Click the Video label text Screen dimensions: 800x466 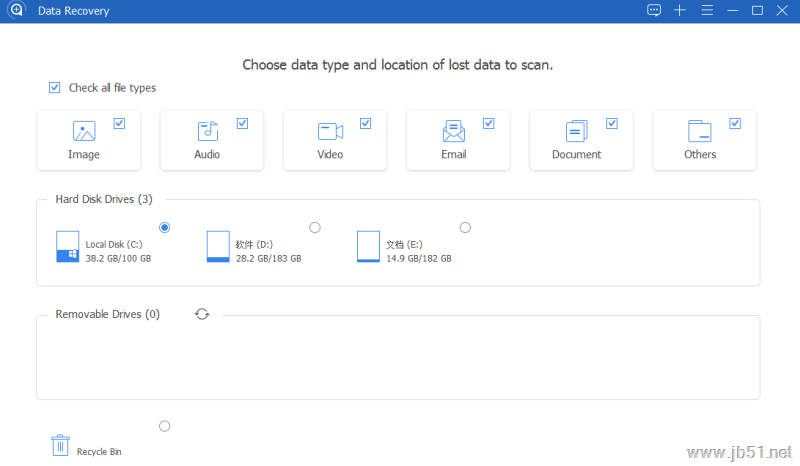tap(330, 154)
